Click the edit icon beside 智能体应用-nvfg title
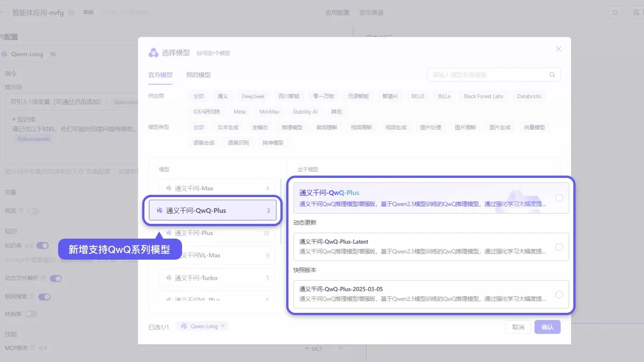Screen dimensions: 644x362 coord(71,12)
